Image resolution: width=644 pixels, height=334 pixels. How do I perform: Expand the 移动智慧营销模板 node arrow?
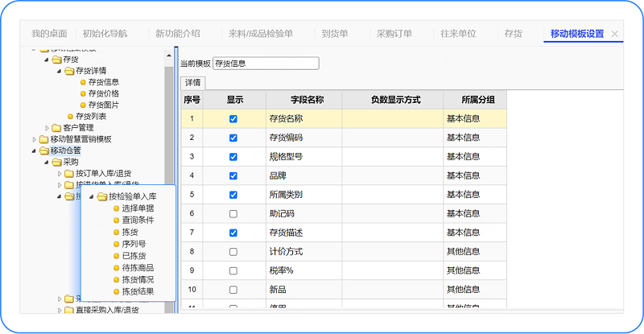click(34, 140)
